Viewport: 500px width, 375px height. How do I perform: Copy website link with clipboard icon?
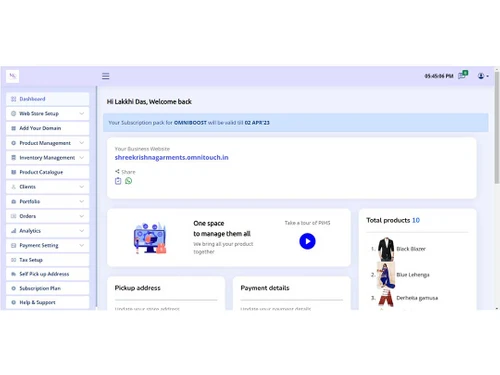[x=118, y=181]
